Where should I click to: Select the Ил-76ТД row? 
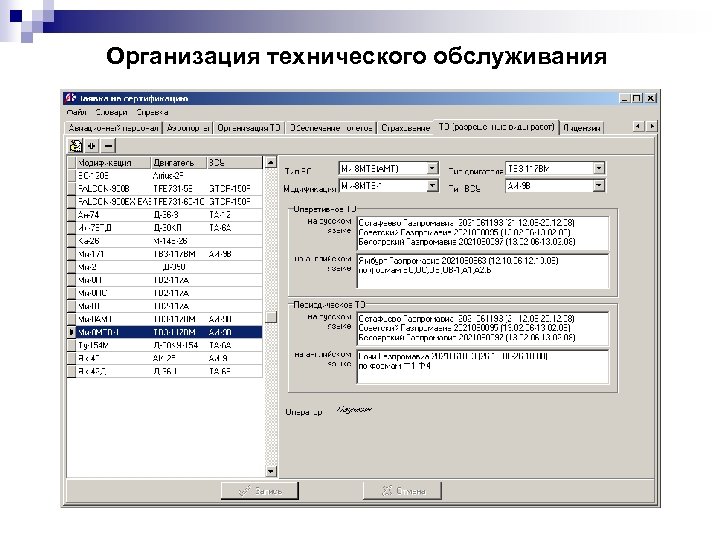coord(165,228)
